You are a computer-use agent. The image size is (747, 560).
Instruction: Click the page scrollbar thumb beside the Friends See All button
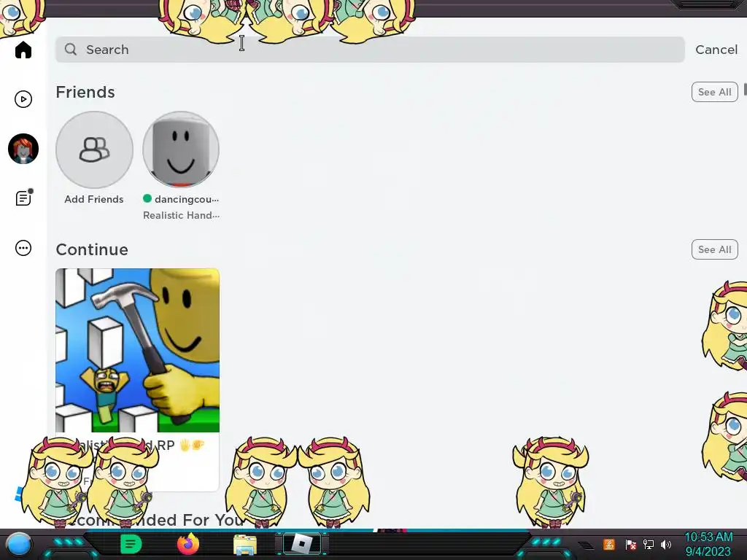point(745,89)
